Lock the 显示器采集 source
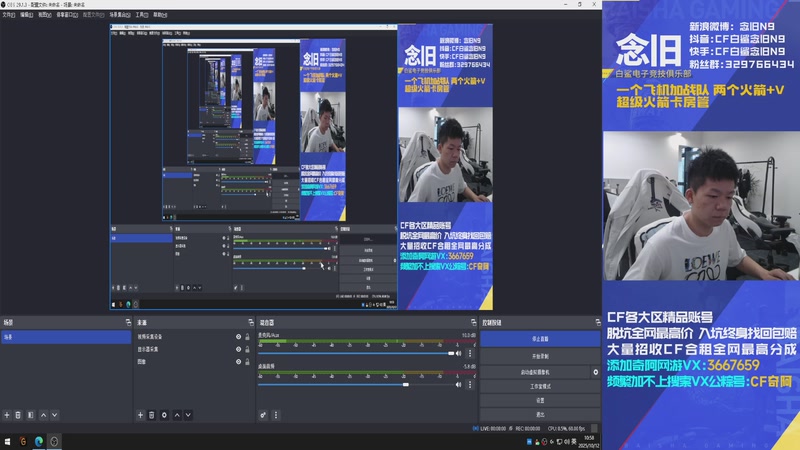Viewport: 800px width, 450px height. pos(247,349)
